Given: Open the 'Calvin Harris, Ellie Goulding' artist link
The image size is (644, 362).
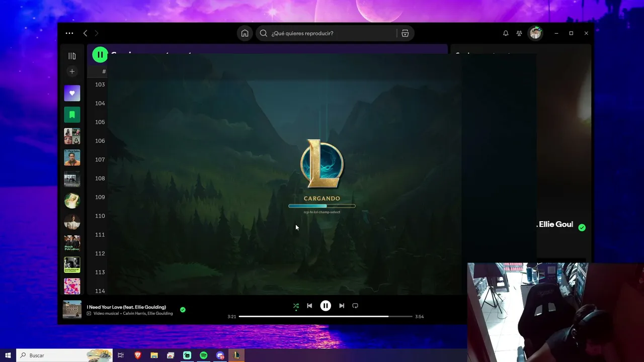Looking at the screenshot, I should pos(148,314).
